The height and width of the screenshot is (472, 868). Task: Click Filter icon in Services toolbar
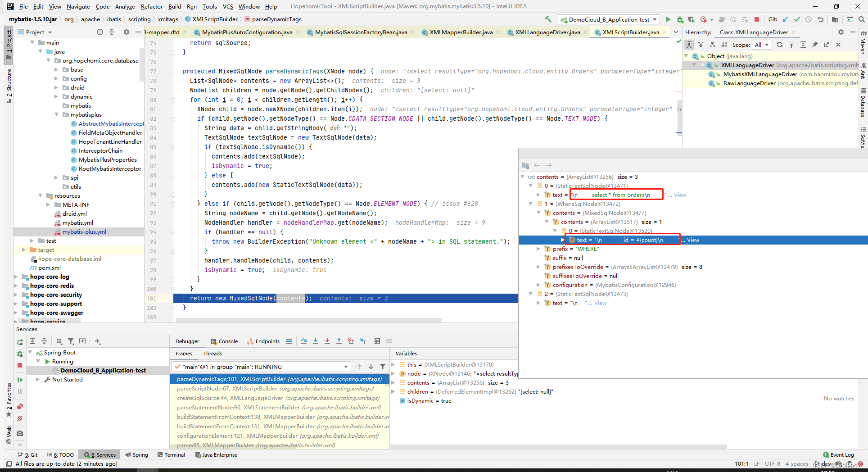tap(71, 341)
